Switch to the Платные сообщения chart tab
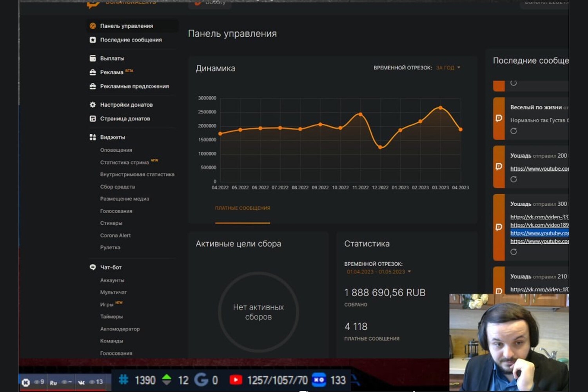The image size is (588, 392). click(242, 208)
